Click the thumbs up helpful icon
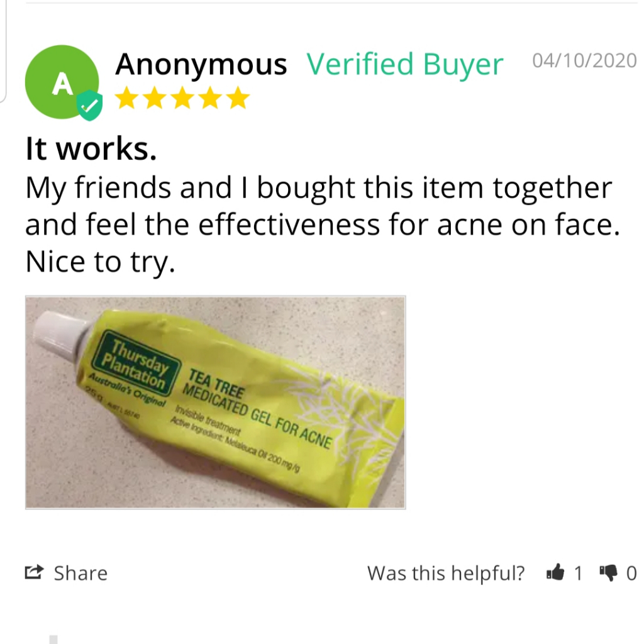The height and width of the screenshot is (644, 644). tap(555, 572)
